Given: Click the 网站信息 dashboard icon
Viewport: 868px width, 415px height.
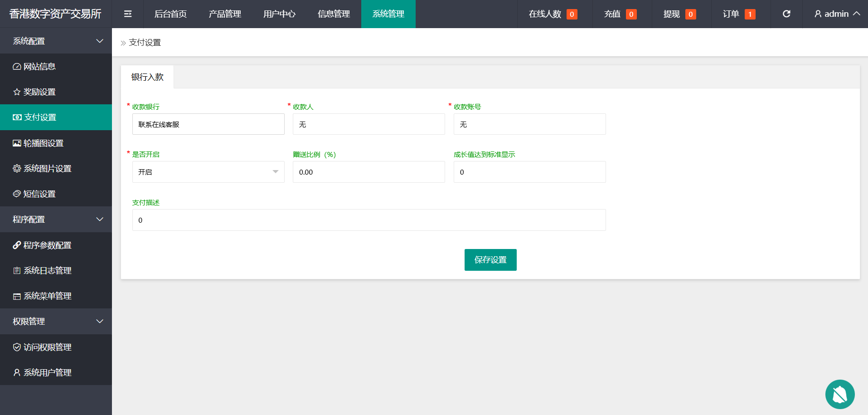Looking at the screenshot, I should click(x=17, y=67).
